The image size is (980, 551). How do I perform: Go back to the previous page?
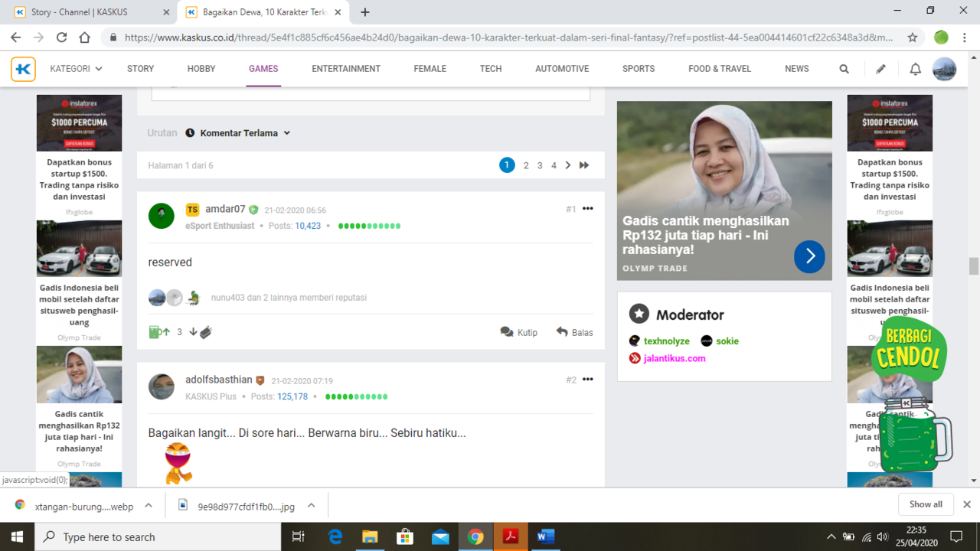[x=16, y=37]
